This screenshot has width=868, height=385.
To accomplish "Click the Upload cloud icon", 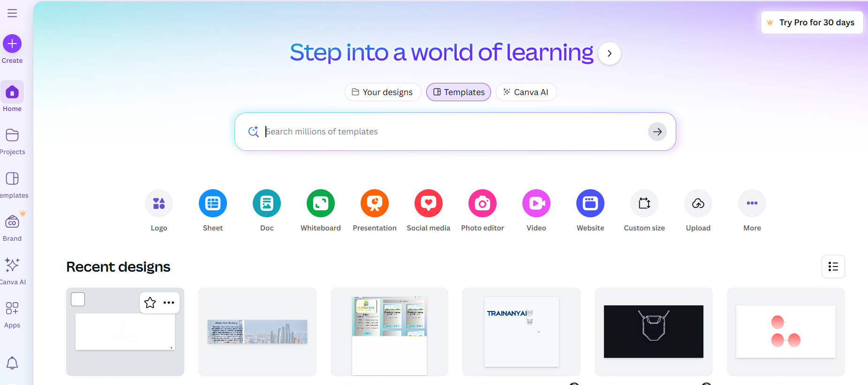I will [x=698, y=203].
